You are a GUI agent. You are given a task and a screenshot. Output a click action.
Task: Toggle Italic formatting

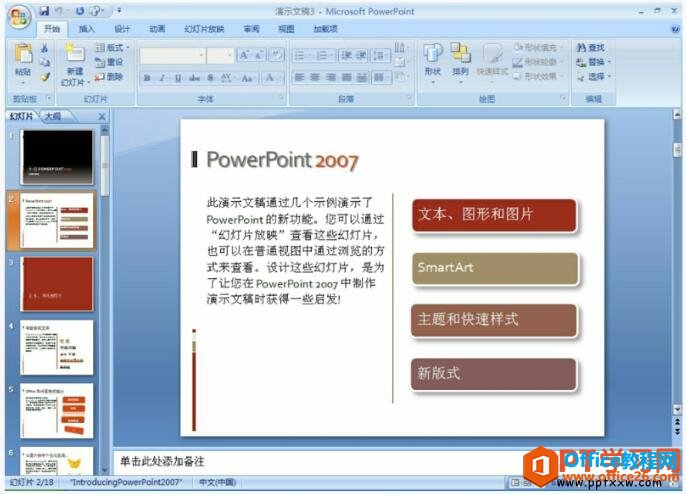162,78
